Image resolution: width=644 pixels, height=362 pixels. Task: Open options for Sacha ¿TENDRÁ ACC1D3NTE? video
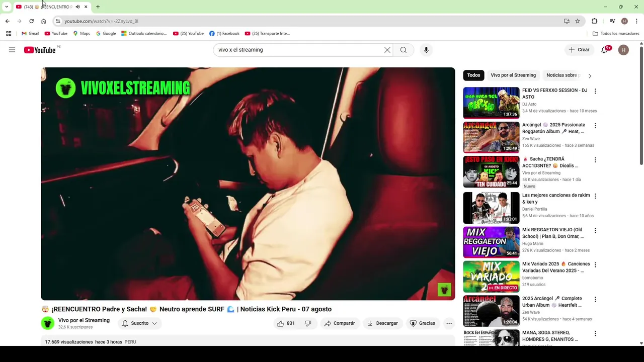click(x=595, y=160)
